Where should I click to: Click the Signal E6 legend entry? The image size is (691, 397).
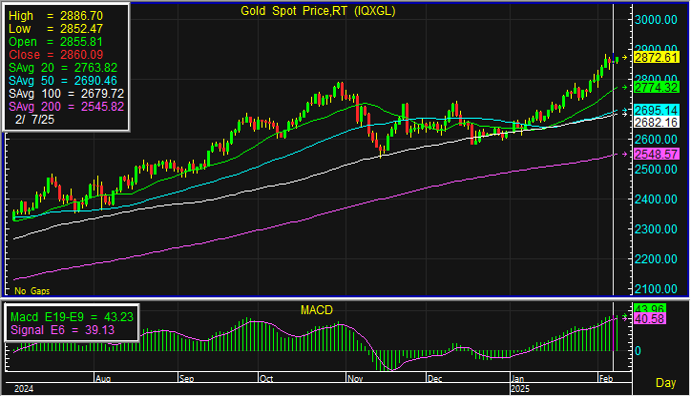click(x=62, y=330)
